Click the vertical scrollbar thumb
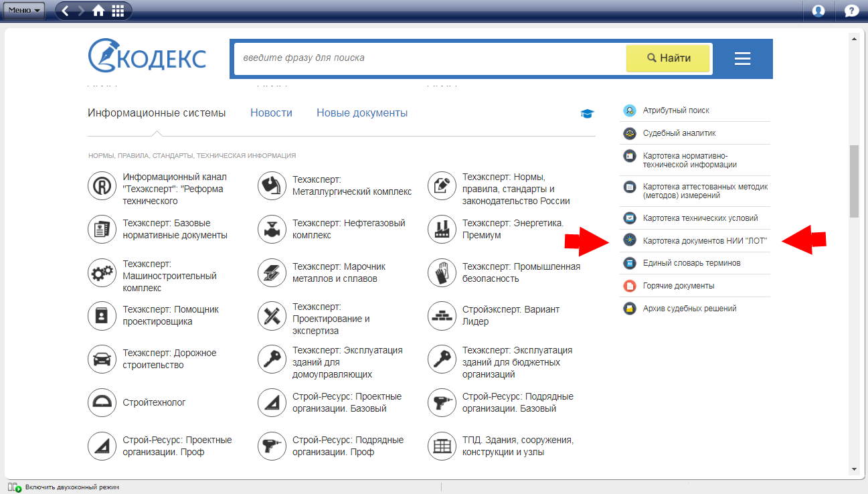 coord(853,181)
